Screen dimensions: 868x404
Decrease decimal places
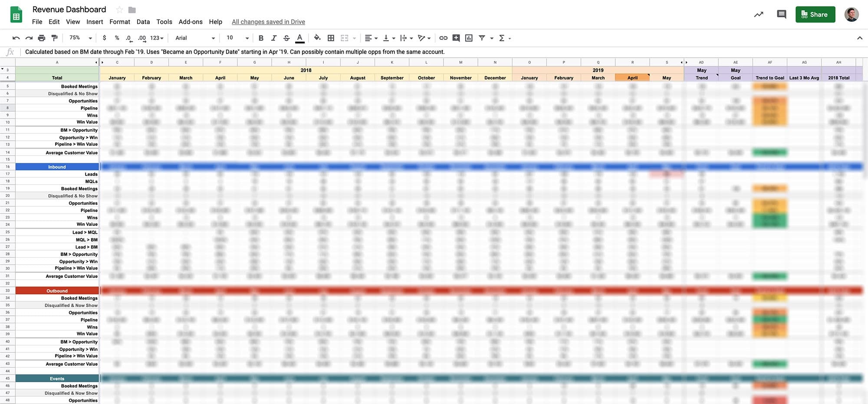pyautogui.click(x=129, y=38)
